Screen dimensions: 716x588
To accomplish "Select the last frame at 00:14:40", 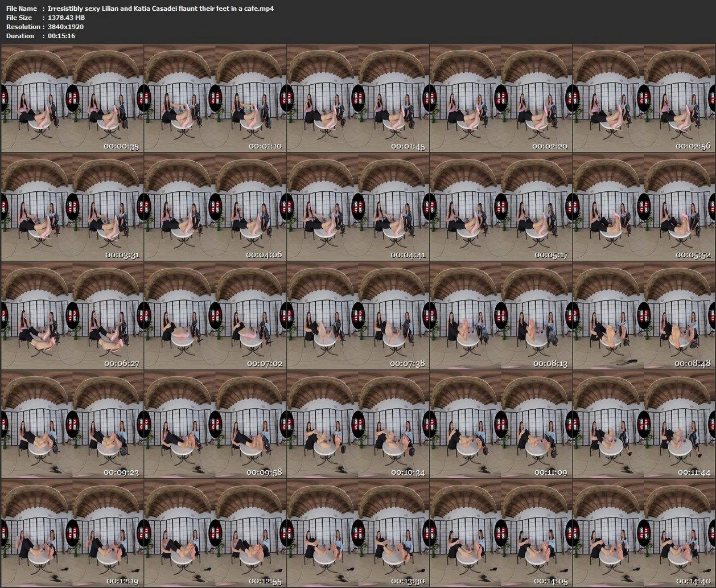I will point(644,533).
